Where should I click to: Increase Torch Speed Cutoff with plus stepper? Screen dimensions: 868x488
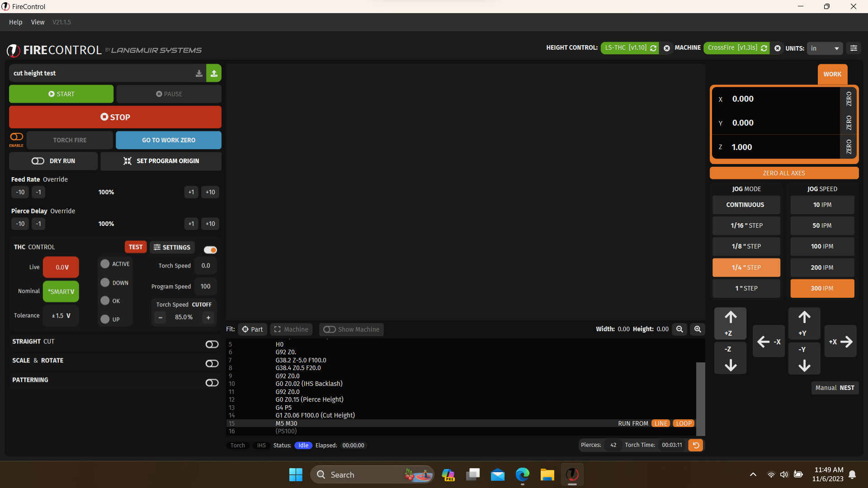coord(208,318)
